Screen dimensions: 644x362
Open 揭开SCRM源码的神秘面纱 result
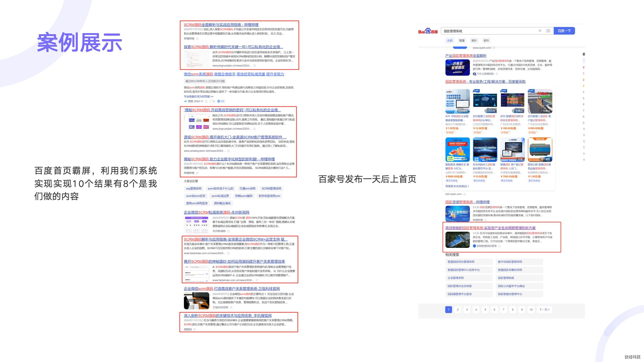tap(234, 262)
